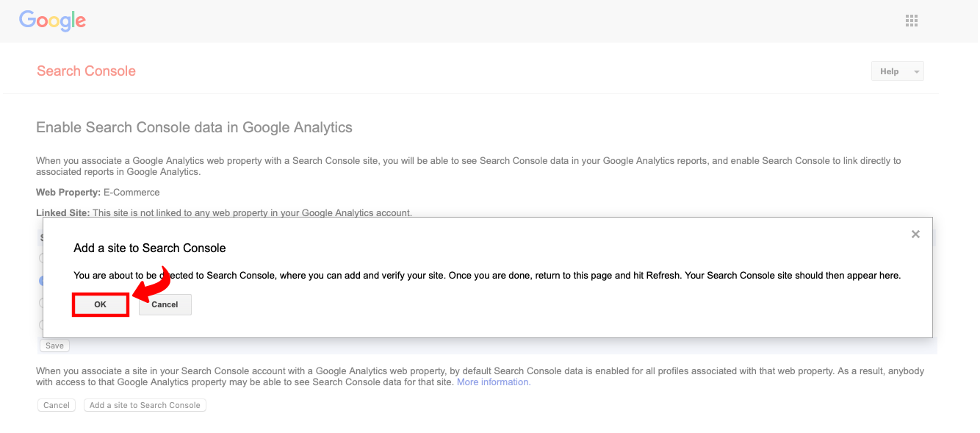Expand the Help menu options
This screenshot has width=980, height=433.
[x=897, y=71]
